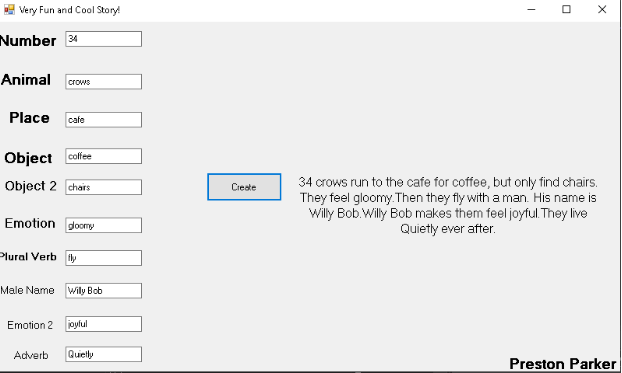This screenshot has width=622, height=373.
Task: Click the generated story text output
Action: (448, 205)
